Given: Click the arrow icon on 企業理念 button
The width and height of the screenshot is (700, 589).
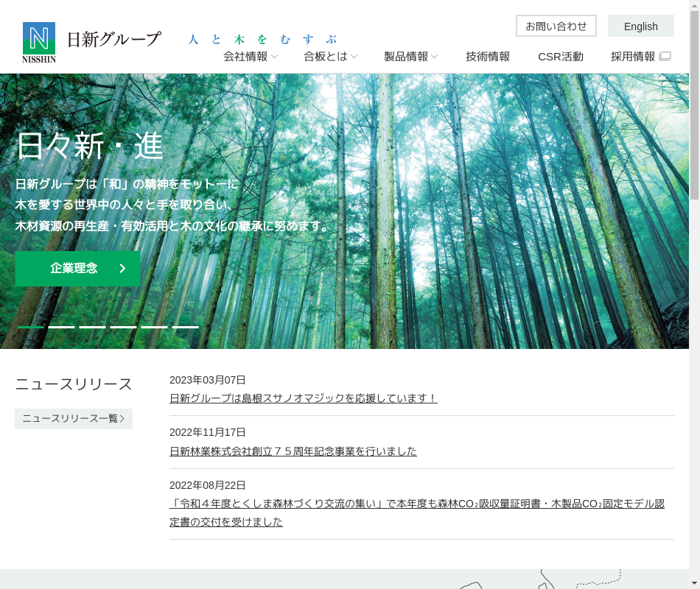Looking at the screenshot, I should coord(123,269).
